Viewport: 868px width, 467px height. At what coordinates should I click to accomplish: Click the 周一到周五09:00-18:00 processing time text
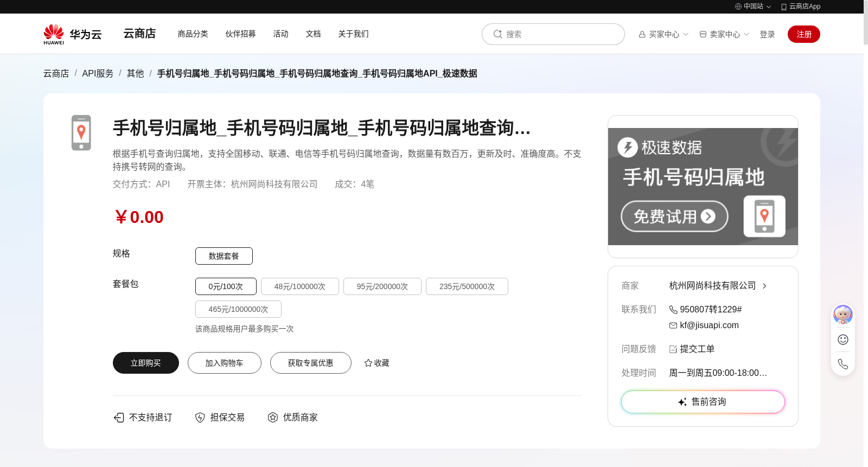pos(718,373)
